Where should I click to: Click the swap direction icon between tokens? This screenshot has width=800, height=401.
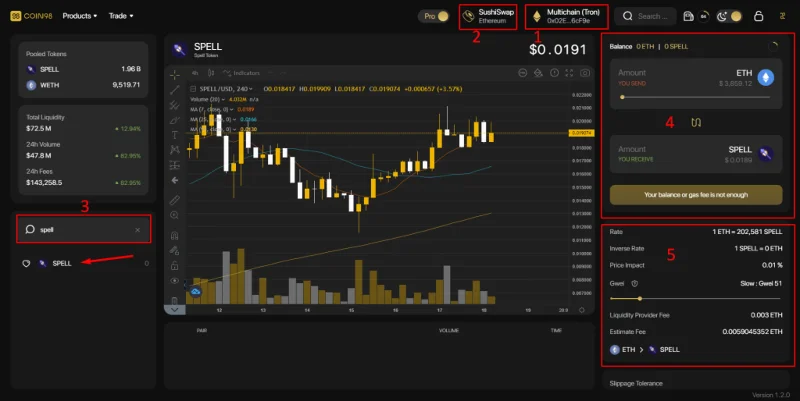tap(696, 122)
